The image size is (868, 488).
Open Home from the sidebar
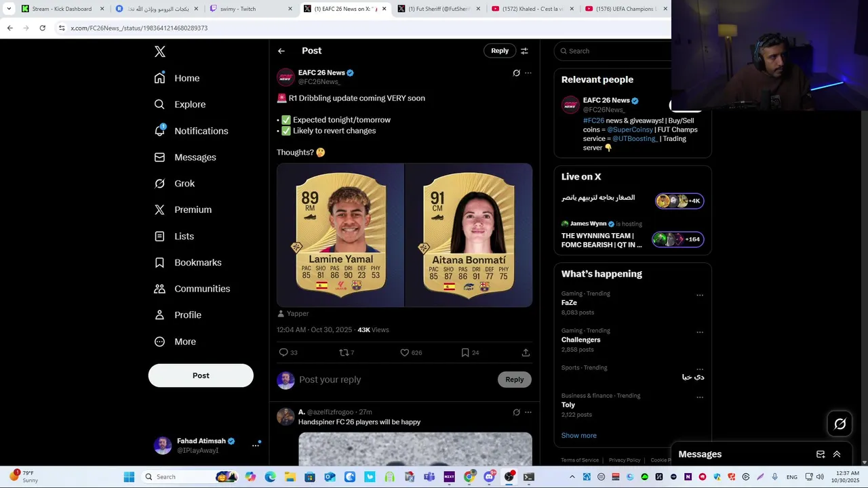pos(177,78)
